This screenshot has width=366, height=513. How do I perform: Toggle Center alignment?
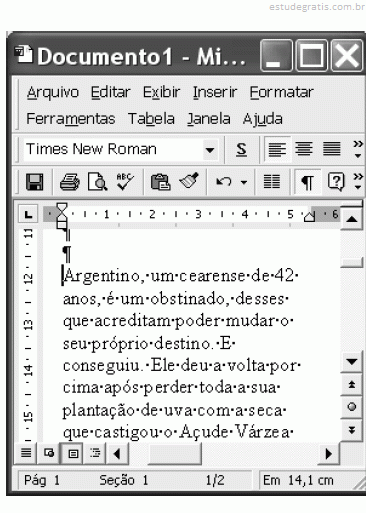[x=304, y=149]
